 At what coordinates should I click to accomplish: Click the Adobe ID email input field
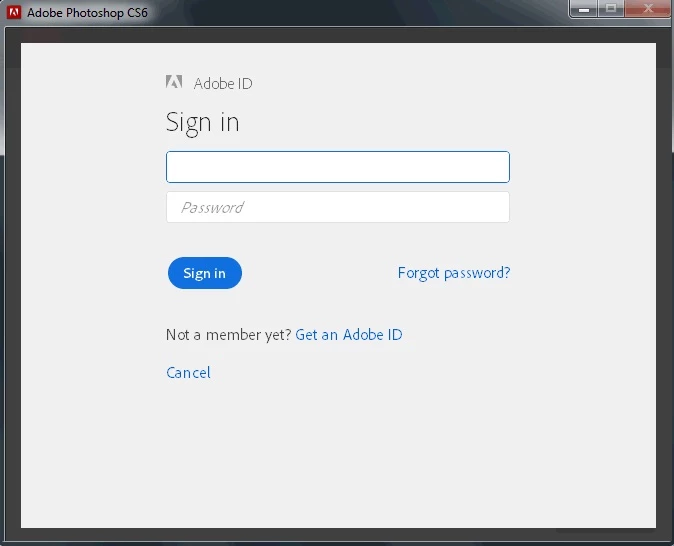(x=338, y=167)
